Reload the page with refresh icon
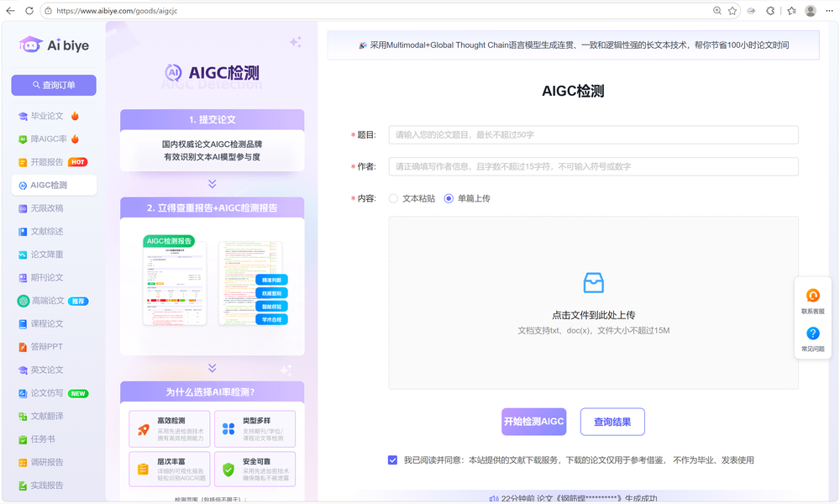Screen dimensions: 840x504 click(x=29, y=11)
